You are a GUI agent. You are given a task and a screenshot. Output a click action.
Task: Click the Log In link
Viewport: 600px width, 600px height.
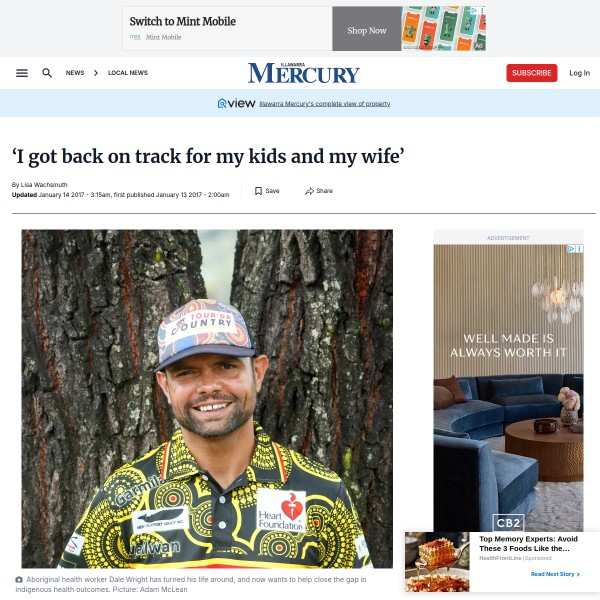(x=579, y=73)
